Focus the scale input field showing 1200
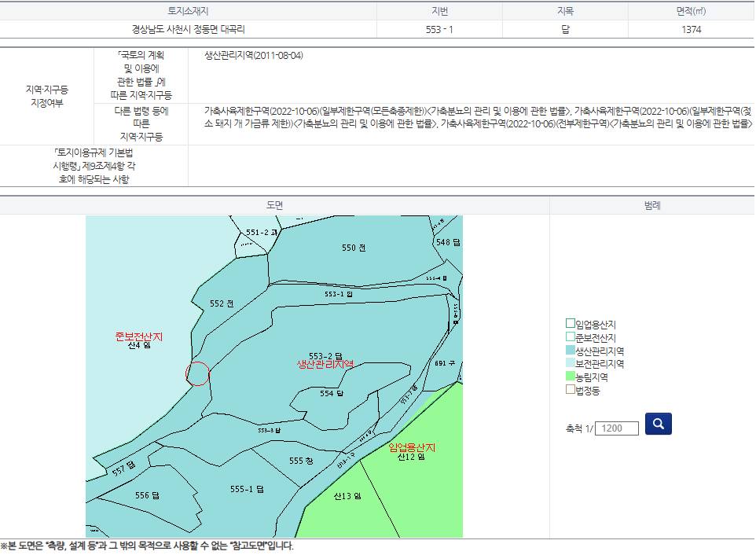This screenshot has height=555, width=756. 617,428
